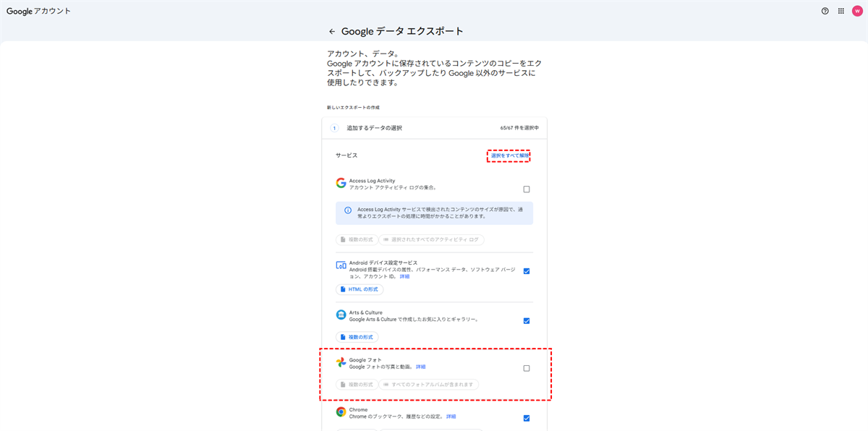Click the Google アカウント logo
The image size is (868, 431).
[x=39, y=11]
